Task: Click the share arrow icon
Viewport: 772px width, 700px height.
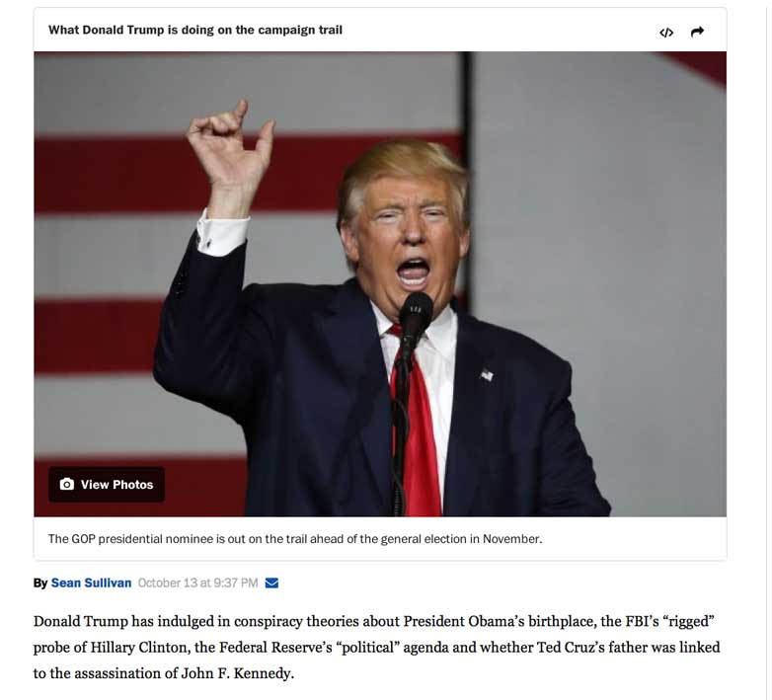Action: point(697,32)
